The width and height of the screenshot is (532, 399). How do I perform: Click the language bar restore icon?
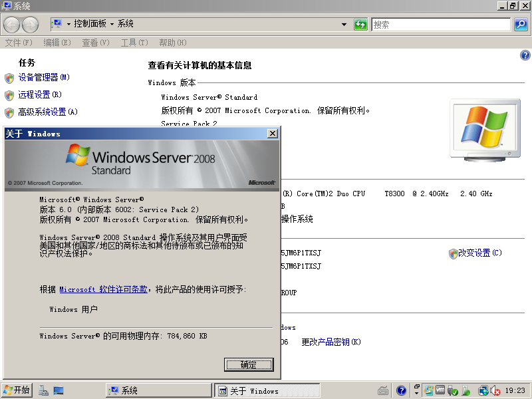point(417,386)
